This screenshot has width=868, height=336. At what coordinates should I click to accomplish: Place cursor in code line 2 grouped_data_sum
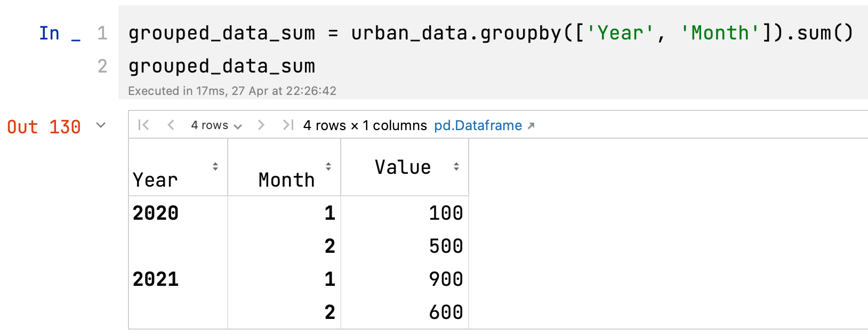222,66
